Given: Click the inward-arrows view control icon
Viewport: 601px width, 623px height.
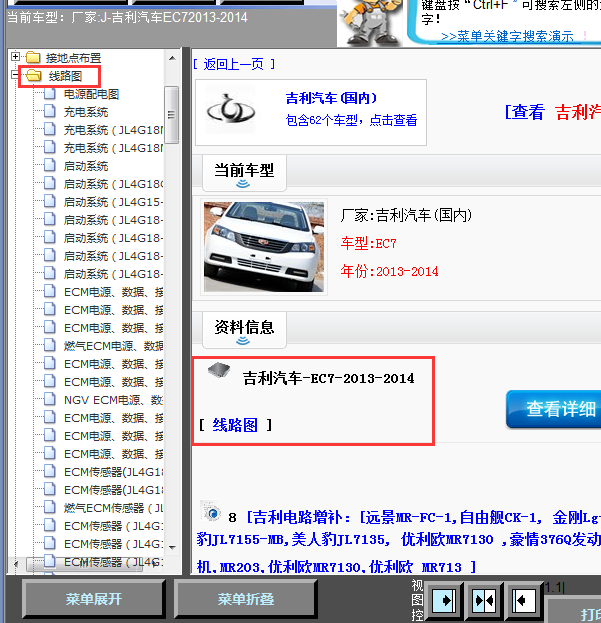Looking at the screenshot, I should [x=484, y=600].
